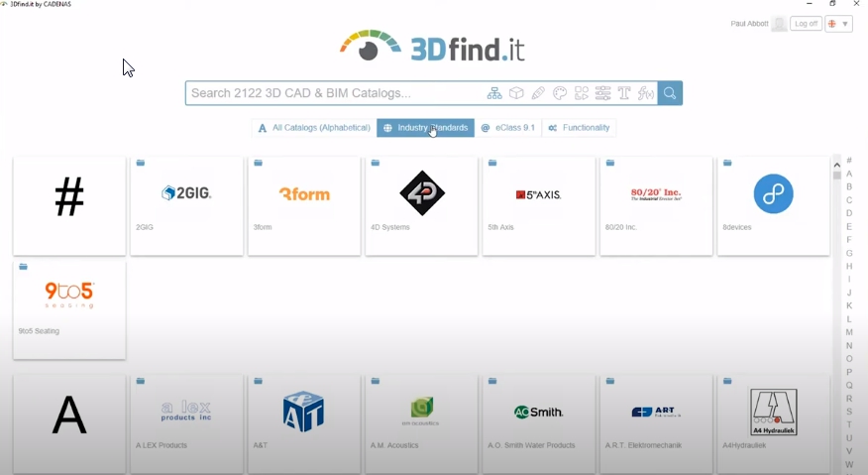Viewport: 868px width, 475px height.
Task: Click folder icon on A.R.T. Elektromechanik card
Action: tap(610, 381)
